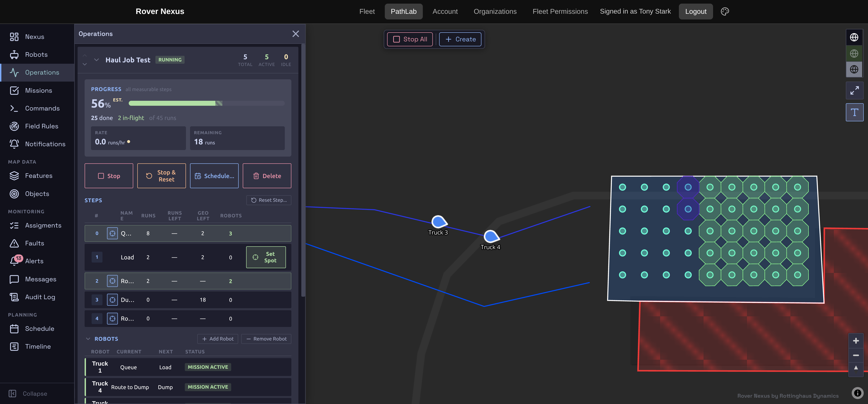The image size is (868, 404).
Task: Open the Schedule... options for the job
Action: (214, 176)
